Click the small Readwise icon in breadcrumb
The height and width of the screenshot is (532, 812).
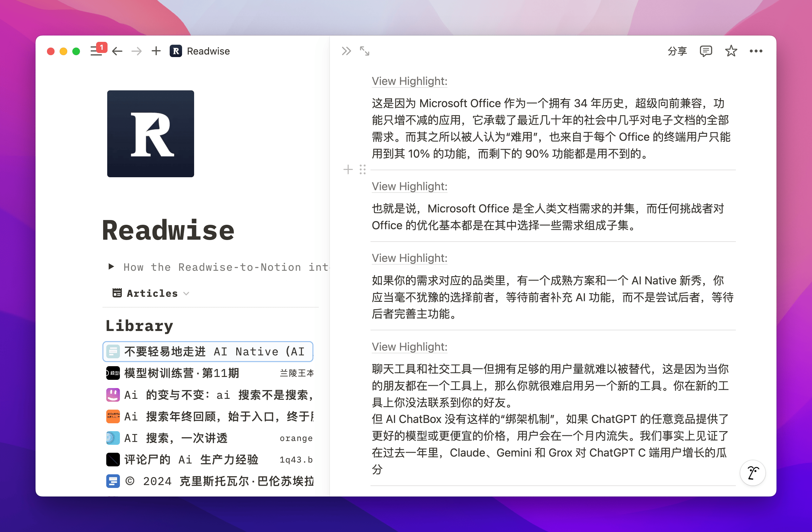(x=176, y=51)
